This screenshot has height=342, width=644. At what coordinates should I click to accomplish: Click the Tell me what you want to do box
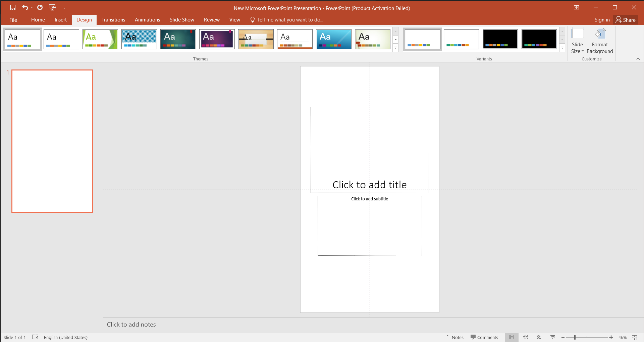287,20
